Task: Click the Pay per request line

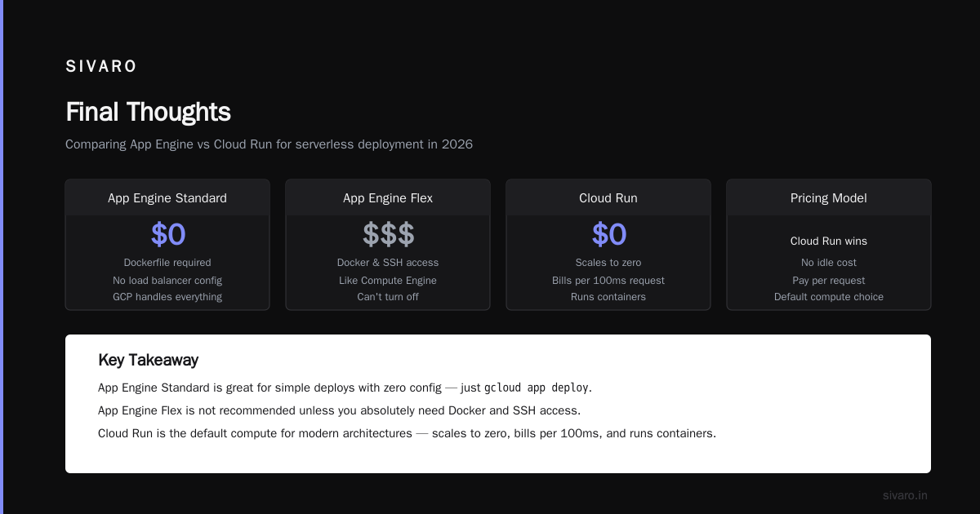Action: coord(829,280)
